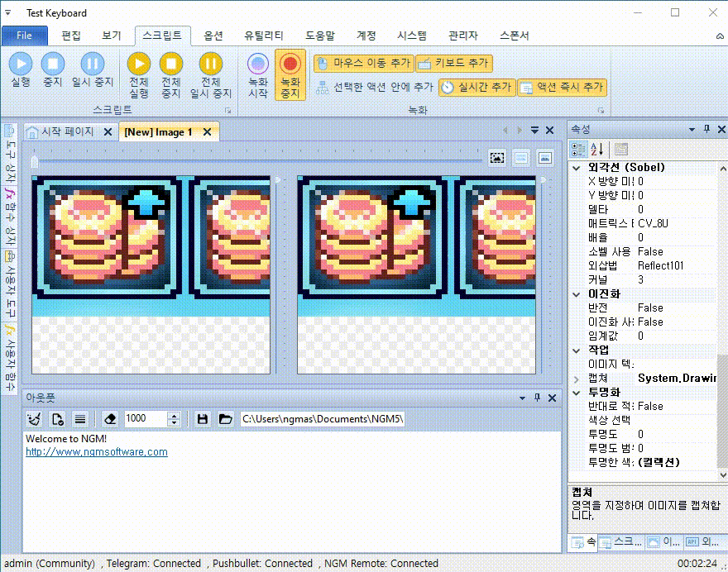Increase the output line count stepper
Screen dimensions: 728x572
click(174, 416)
